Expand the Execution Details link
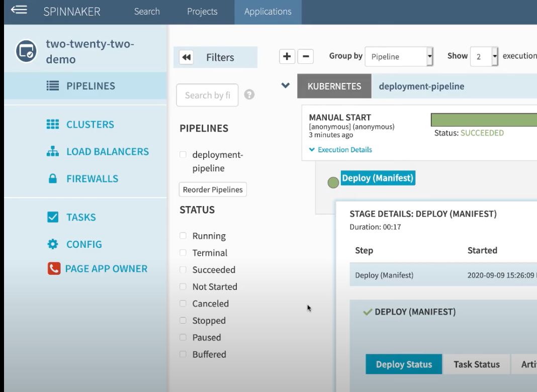537x392 pixels. pos(340,149)
